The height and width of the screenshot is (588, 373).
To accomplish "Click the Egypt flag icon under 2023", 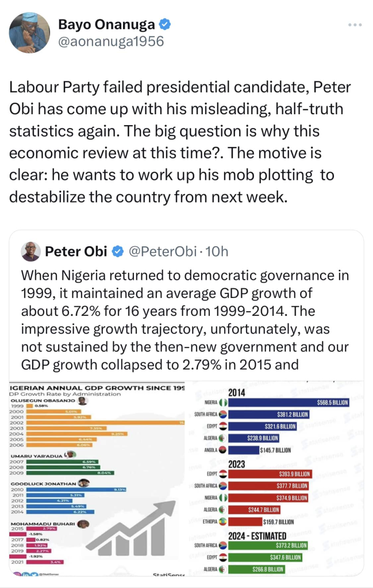I will click(x=224, y=474).
